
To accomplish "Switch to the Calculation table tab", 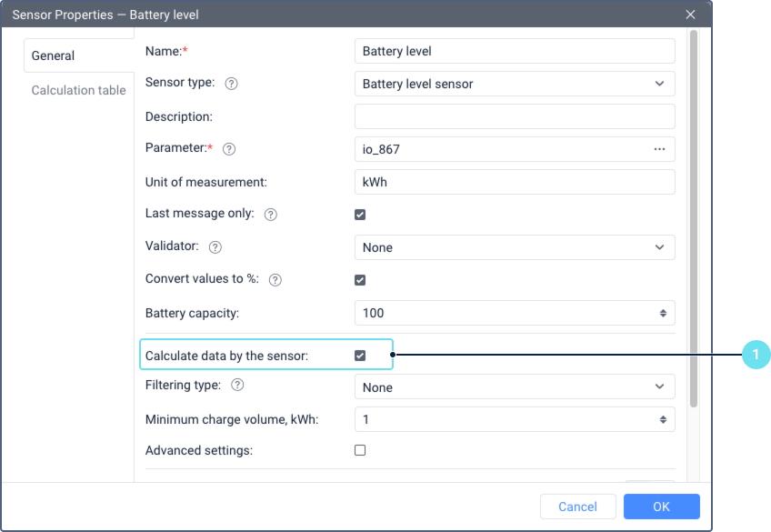I will 79,90.
